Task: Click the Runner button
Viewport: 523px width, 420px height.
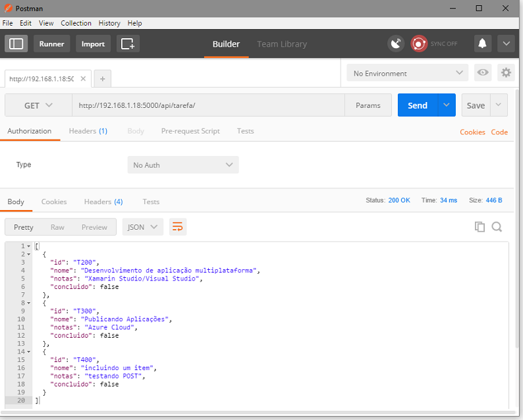Action: [51, 43]
